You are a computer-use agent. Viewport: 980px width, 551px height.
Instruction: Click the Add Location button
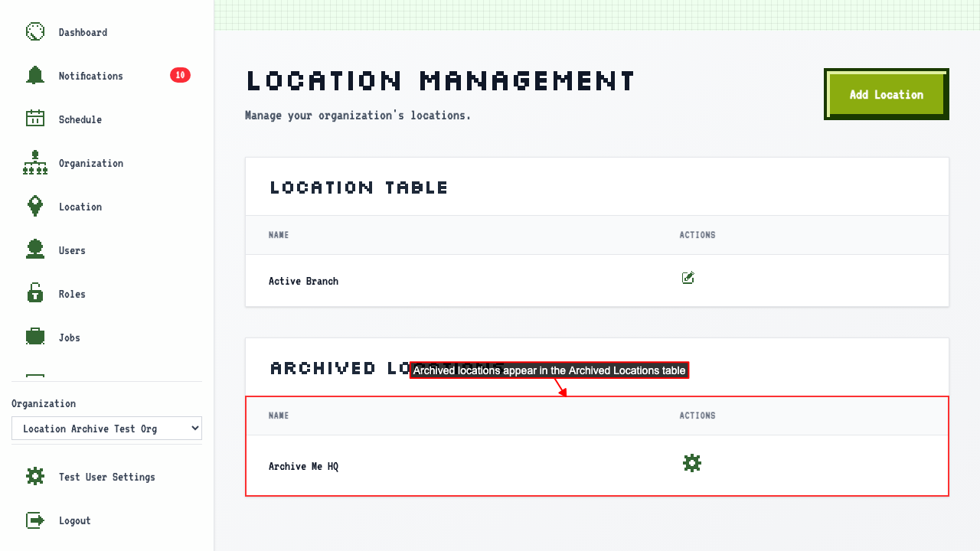pyautogui.click(x=887, y=94)
